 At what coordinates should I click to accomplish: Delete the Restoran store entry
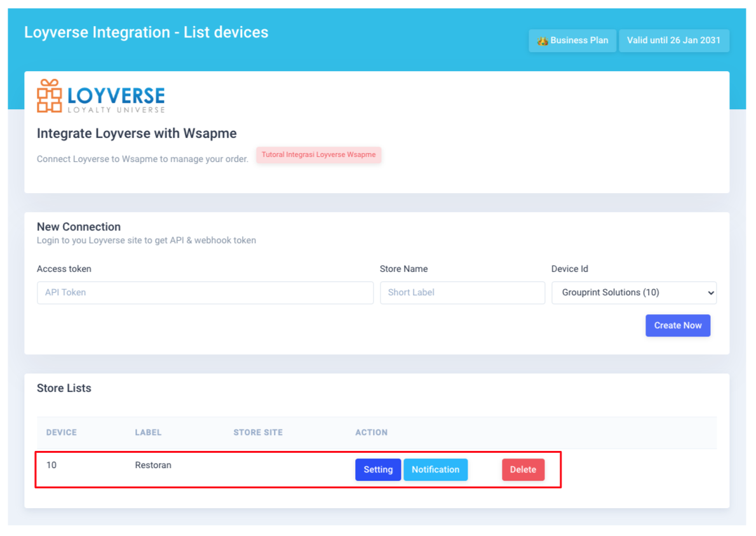523,469
